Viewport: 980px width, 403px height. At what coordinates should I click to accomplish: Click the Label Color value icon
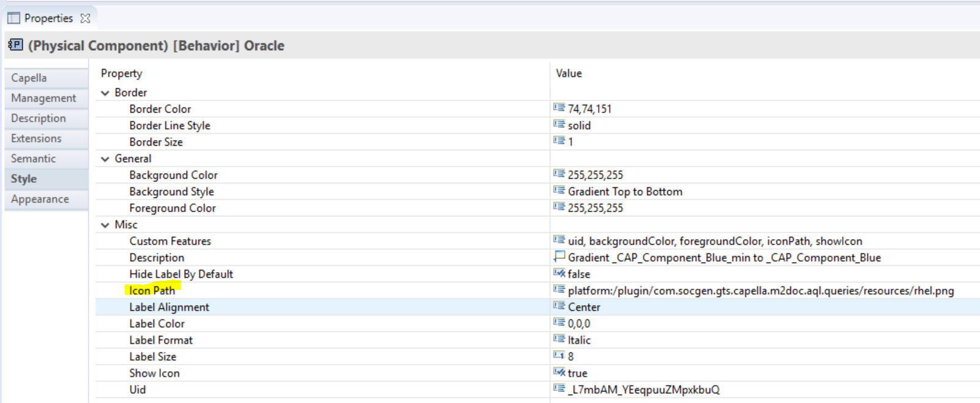(559, 322)
